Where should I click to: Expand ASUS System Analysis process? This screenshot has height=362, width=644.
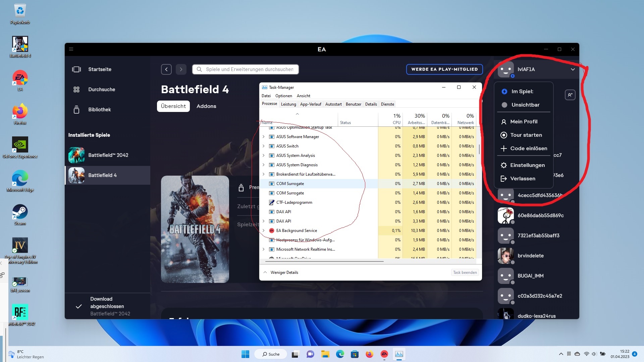[x=263, y=156]
